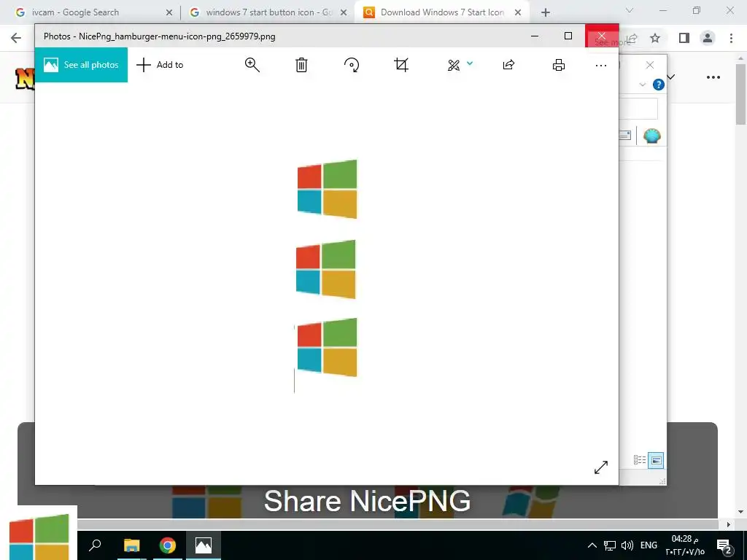Screen dimensions: 747x560
Task: Open the Add to menu in Photos
Action: pyautogui.click(x=160, y=65)
